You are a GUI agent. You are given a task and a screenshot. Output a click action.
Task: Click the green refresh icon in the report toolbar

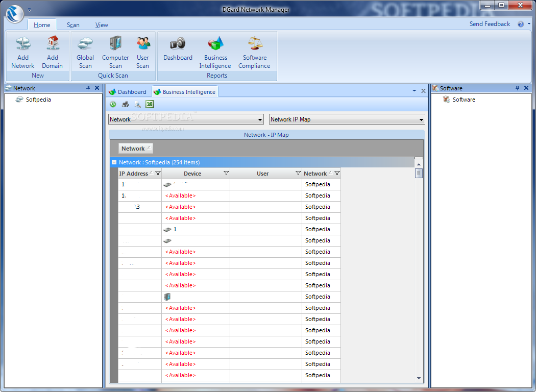click(113, 104)
